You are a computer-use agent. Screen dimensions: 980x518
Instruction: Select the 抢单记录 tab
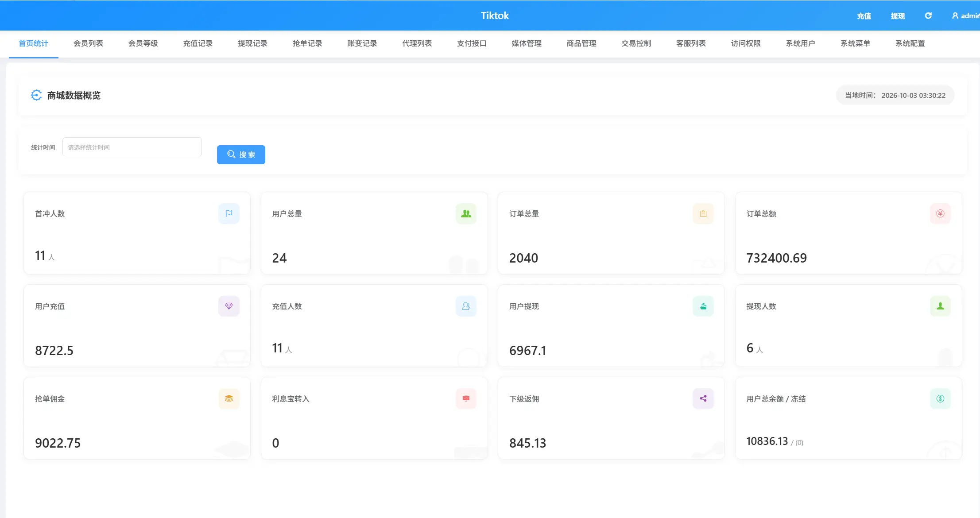coord(307,43)
